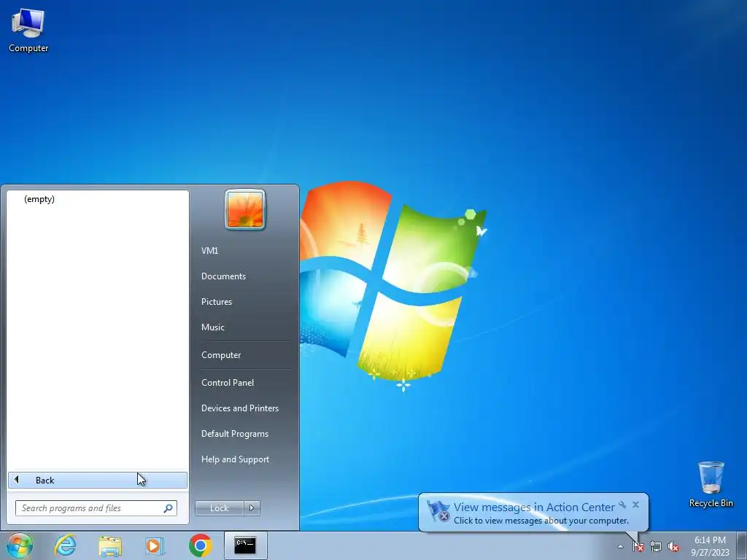The image size is (747, 560).
Task: Open Documents from the Start menu
Action: (223, 276)
